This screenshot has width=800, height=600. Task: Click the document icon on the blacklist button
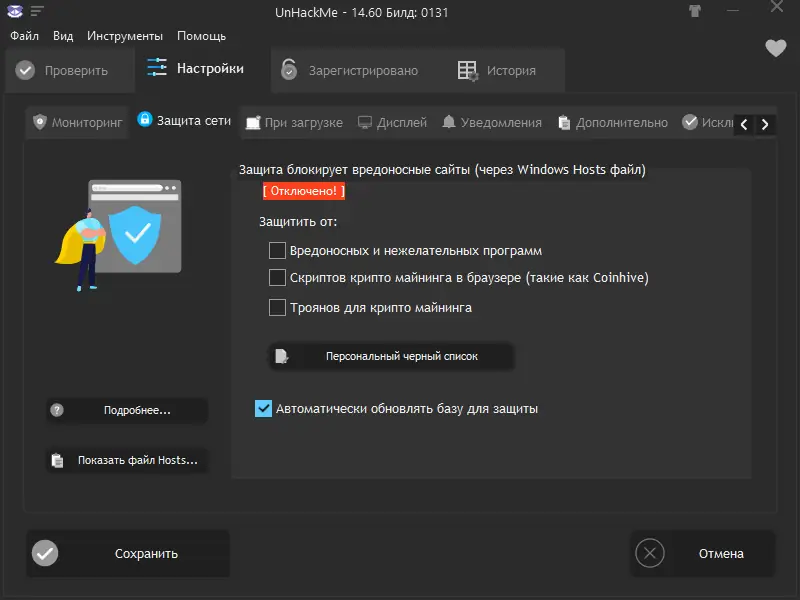coord(281,356)
